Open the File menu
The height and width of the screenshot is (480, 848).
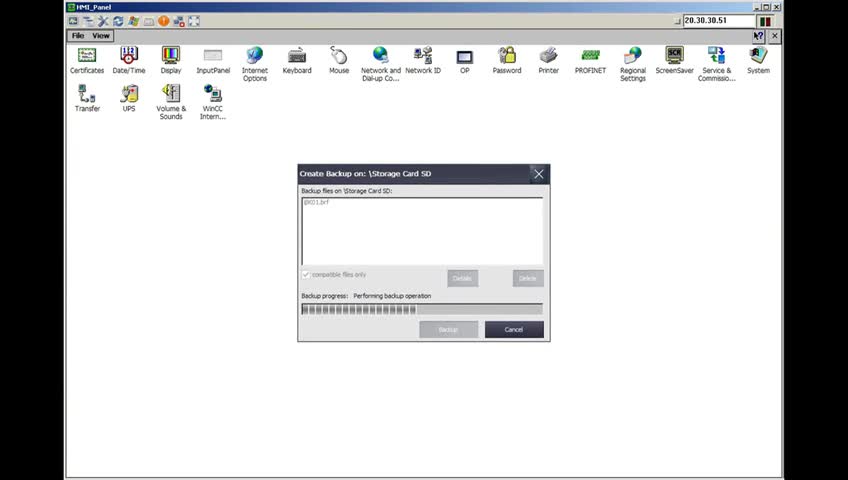pos(78,36)
